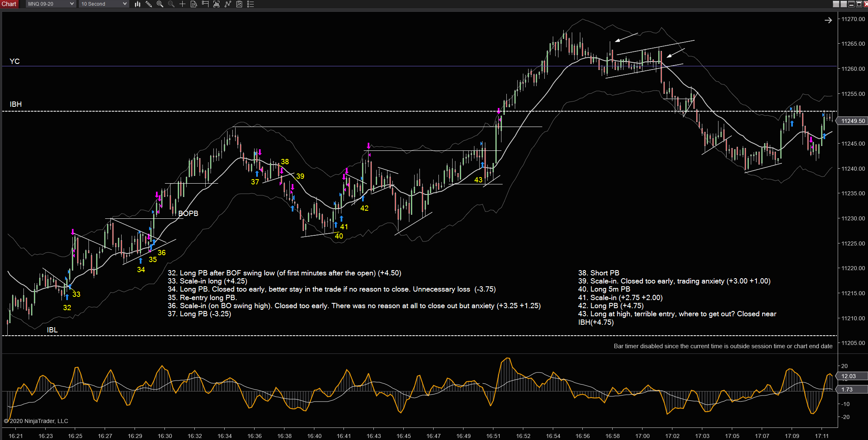Click the yellow 32 trade marker
Screen dimensions: 868x440
click(x=67, y=308)
